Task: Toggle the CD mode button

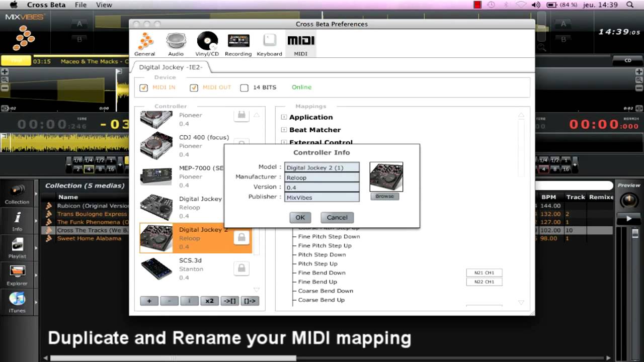Action: (x=628, y=60)
